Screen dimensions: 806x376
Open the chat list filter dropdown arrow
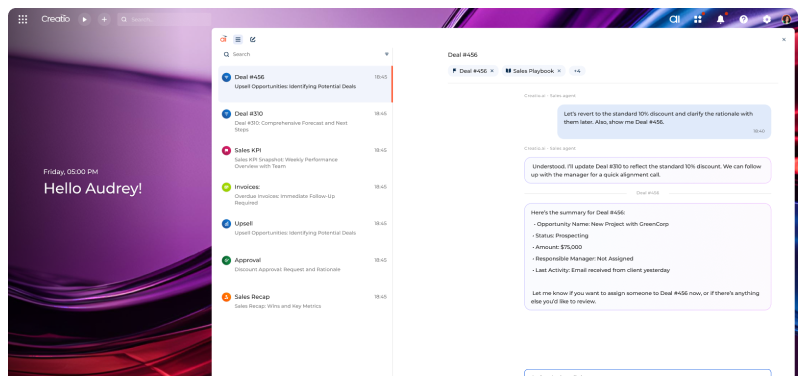(387, 54)
